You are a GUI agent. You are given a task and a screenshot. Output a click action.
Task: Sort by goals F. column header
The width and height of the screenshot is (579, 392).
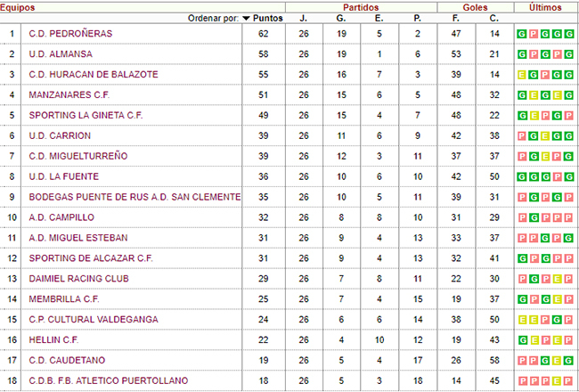pyautogui.click(x=456, y=19)
